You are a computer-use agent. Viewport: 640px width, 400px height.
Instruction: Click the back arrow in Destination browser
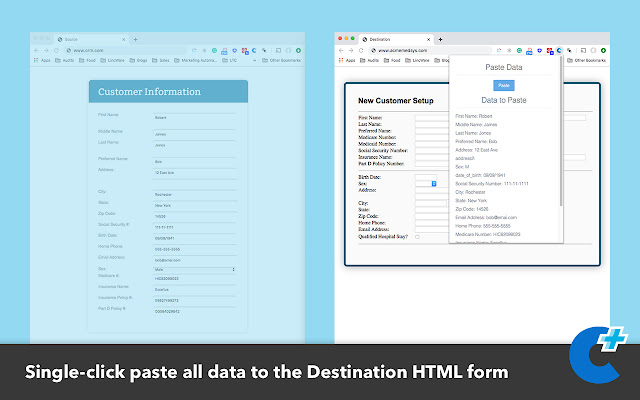[x=341, y=49]
